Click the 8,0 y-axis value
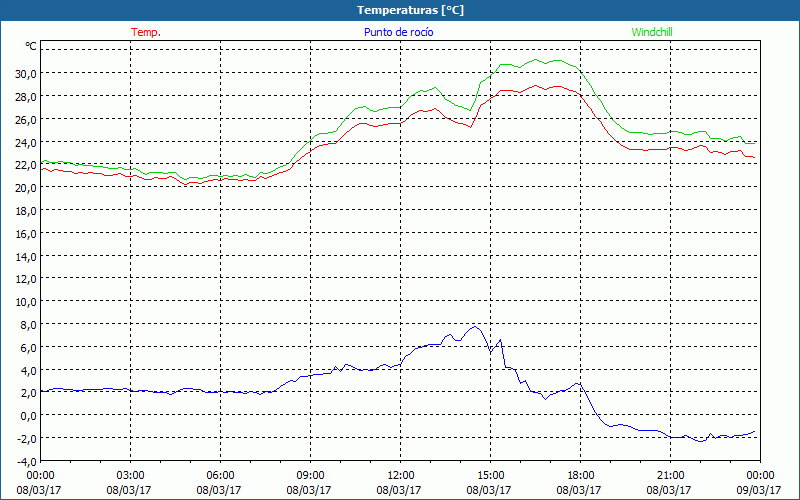Image resolution: width=800 pixels, height=500 pixels. point(28,324)
